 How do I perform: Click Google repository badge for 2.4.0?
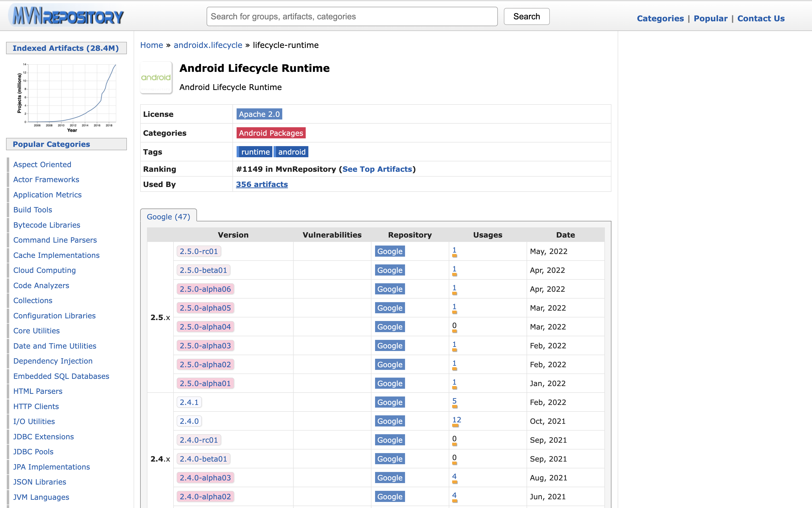[390, 421]
